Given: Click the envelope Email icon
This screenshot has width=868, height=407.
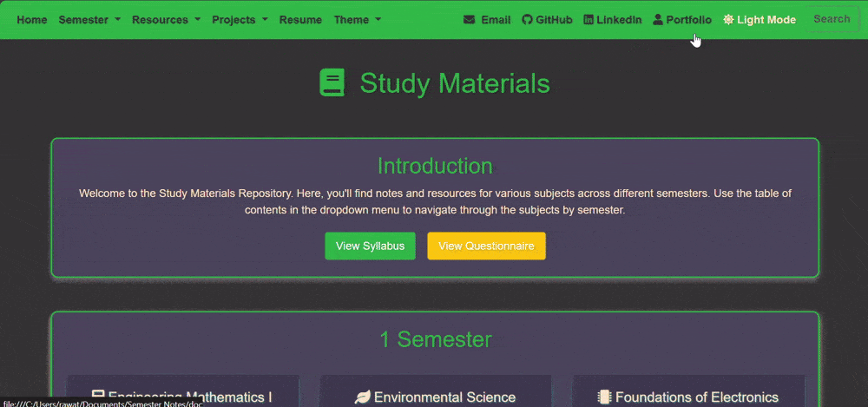Looking at the screenshot, I should 469,20.
